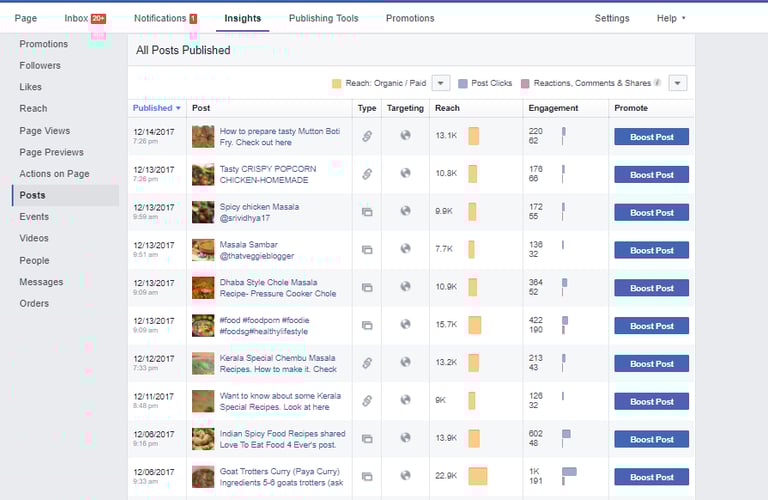Screen dimensions: 768x500
Task: Click globe targeting icon for Popcorn Chicken post
Action: click(405, 173)
